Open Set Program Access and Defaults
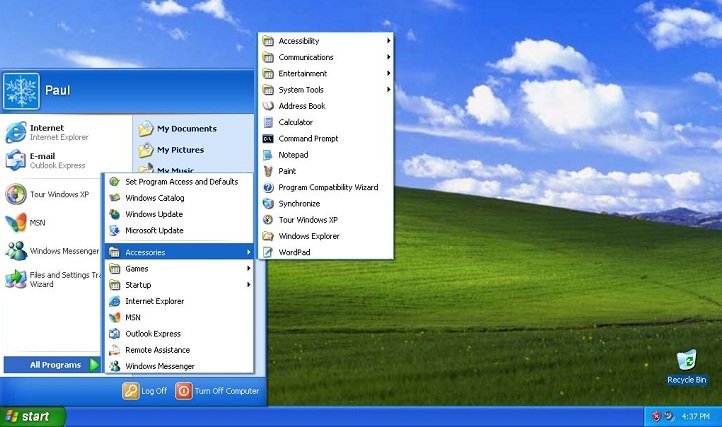This screenshot has height=427, width=722. pyautogui.click(x=179, y=181)
